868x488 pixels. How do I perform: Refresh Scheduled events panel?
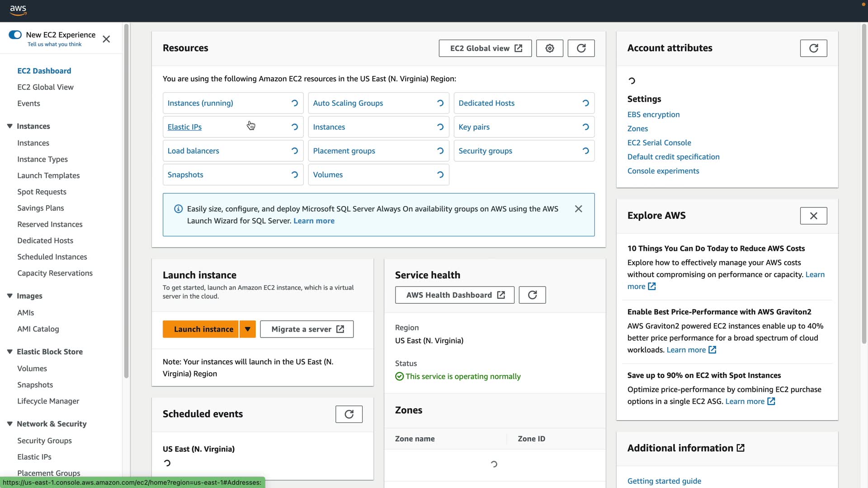pyautogui.click(x=349, y=414)
